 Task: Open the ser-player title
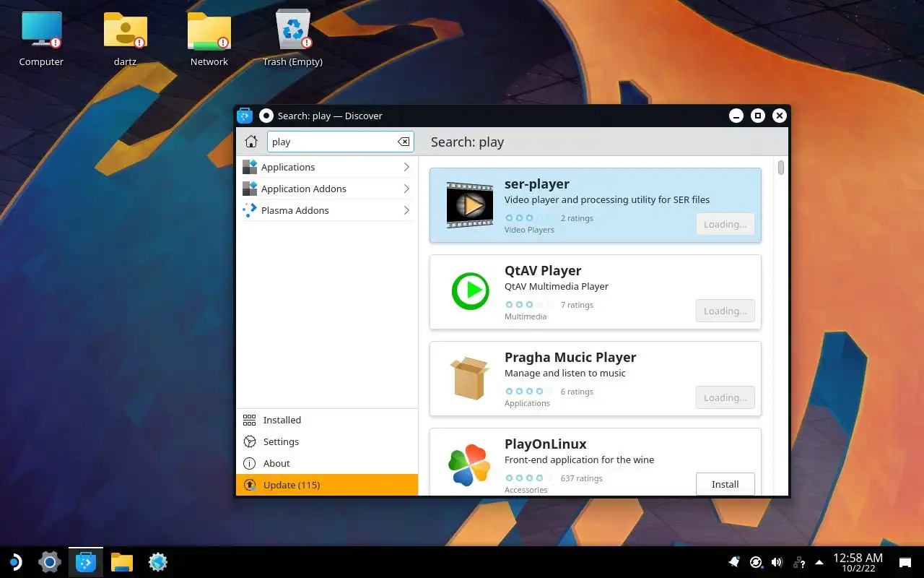tap(537, 184)
